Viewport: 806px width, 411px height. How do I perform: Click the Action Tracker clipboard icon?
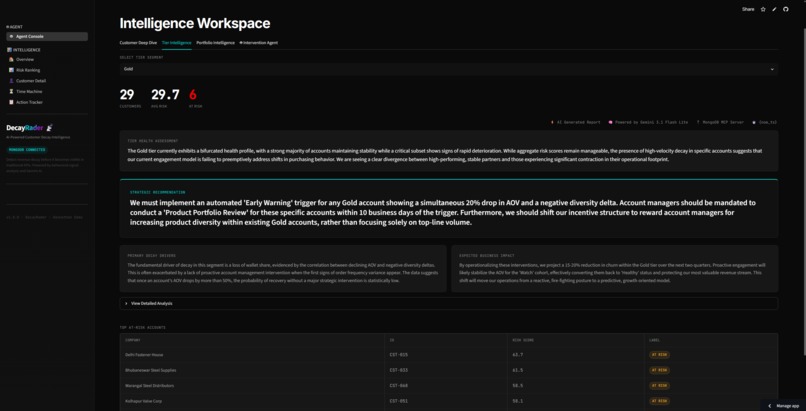coord(11,102)
